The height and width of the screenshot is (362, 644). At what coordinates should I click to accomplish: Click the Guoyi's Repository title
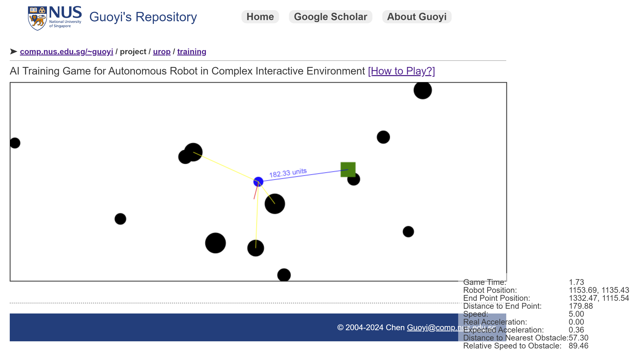(x=143, y=17)
